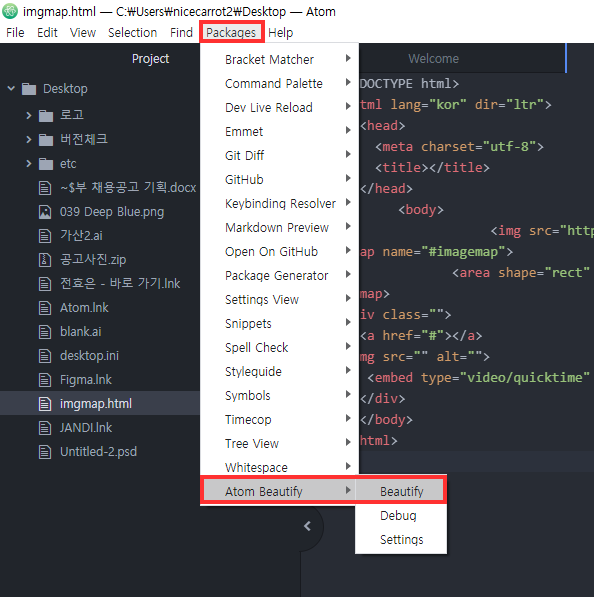Click the Project panel header
This screenshot has width=594, height=597.
coord(150,59)
